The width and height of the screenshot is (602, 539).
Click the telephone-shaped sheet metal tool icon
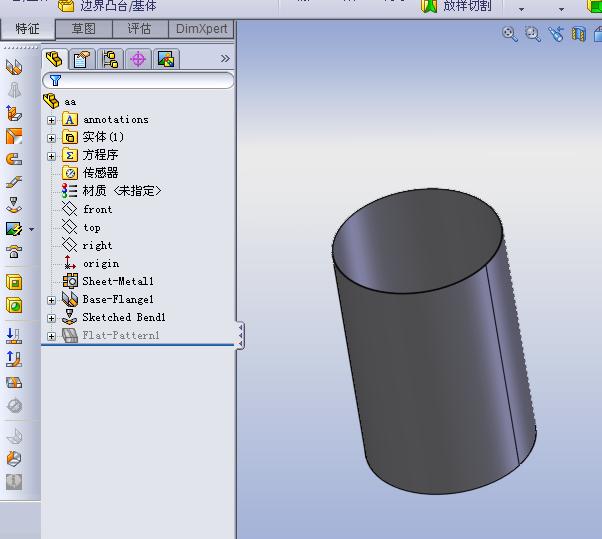coord(14,252)
